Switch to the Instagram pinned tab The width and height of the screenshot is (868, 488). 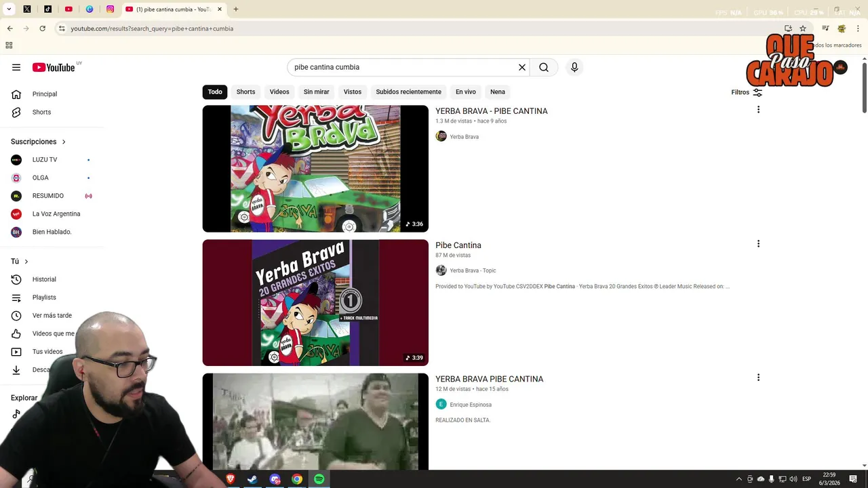110,9
